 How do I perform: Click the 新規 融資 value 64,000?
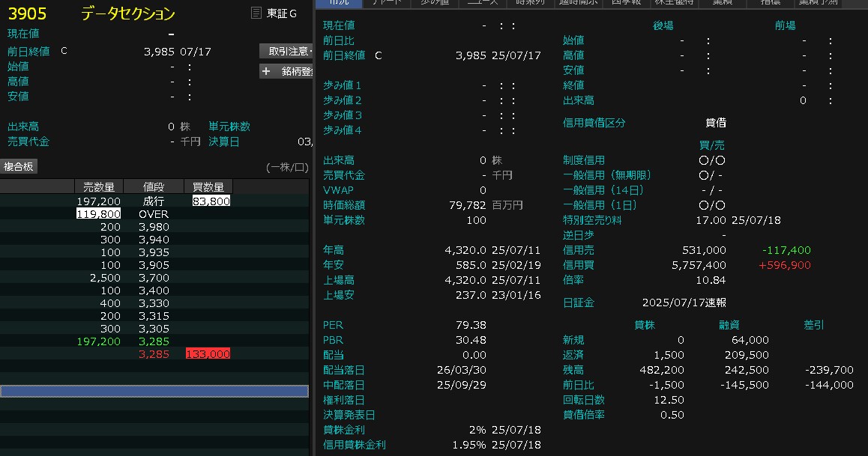click(750, 340)
